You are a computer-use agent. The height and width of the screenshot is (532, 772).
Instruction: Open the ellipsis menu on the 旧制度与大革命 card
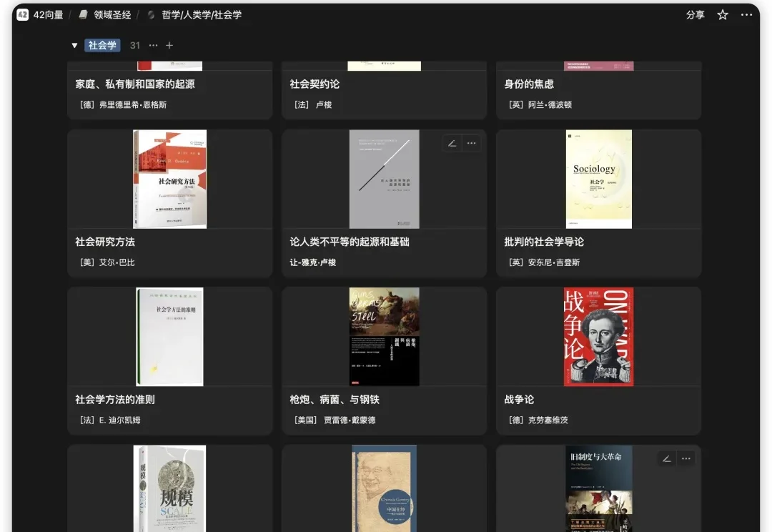click(686, 458)
